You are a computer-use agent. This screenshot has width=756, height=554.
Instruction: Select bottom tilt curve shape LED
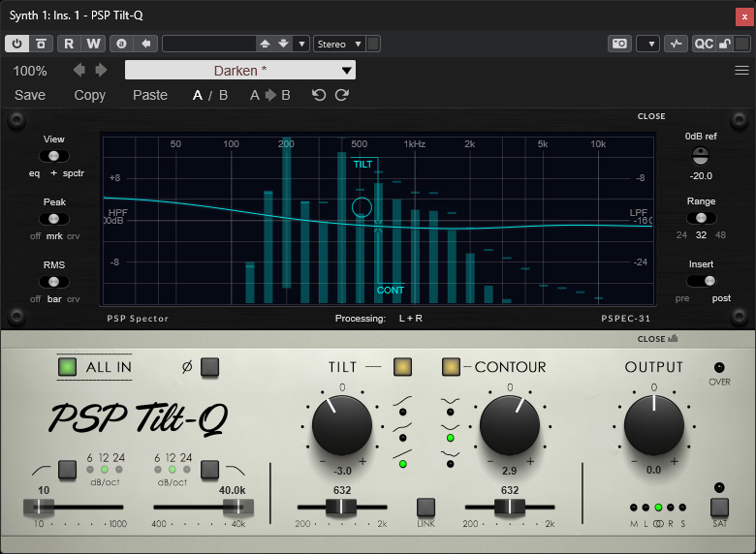coord(402,464)
